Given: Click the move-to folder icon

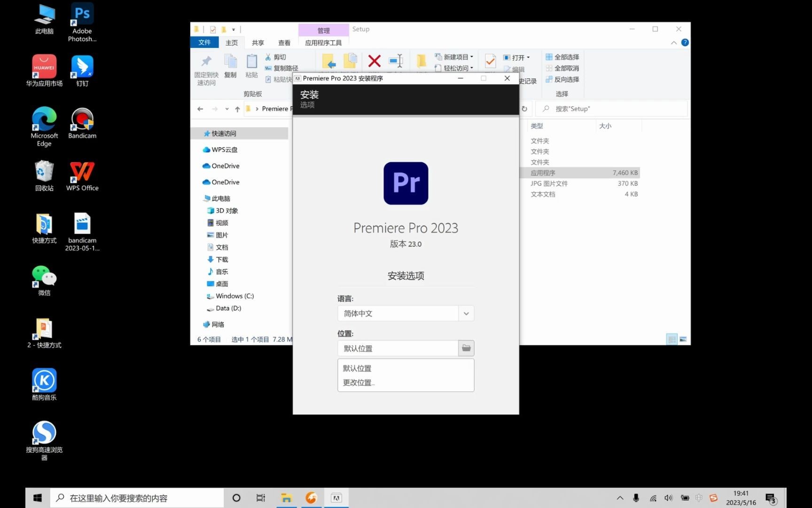Looking at the screenshot, I should tap(328, 61).
